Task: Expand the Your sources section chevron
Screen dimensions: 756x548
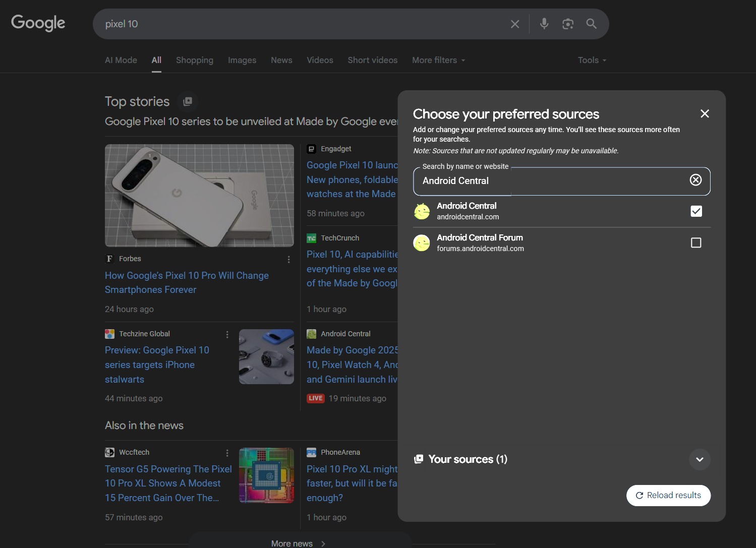Action: (x=700, y=459)
